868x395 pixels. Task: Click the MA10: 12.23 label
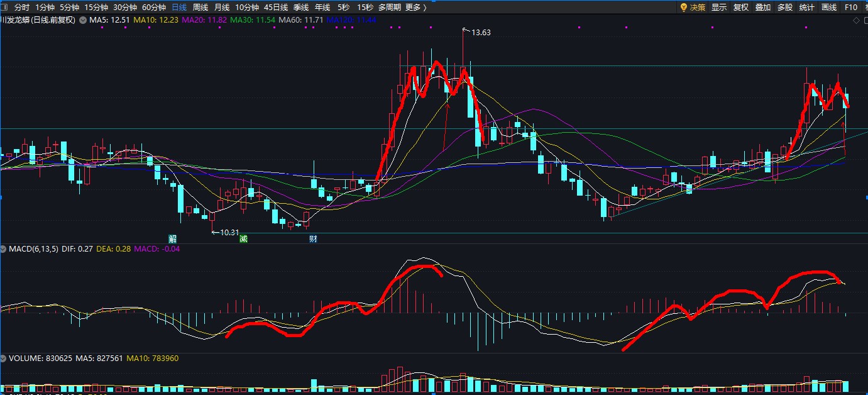[156, 20]
